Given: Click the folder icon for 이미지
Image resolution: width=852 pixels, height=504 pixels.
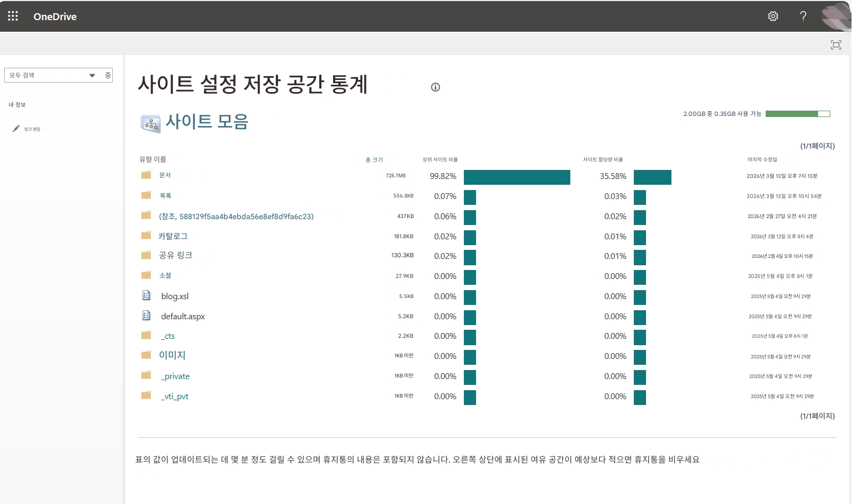Looking at the screenshot, I should [x=146, y=355].
